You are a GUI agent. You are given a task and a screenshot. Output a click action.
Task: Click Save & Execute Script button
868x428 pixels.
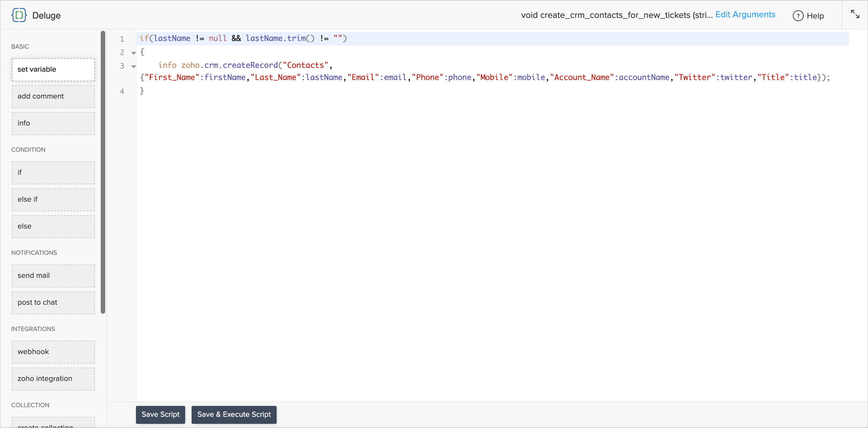pyautogui.click(x=234, y=414)
